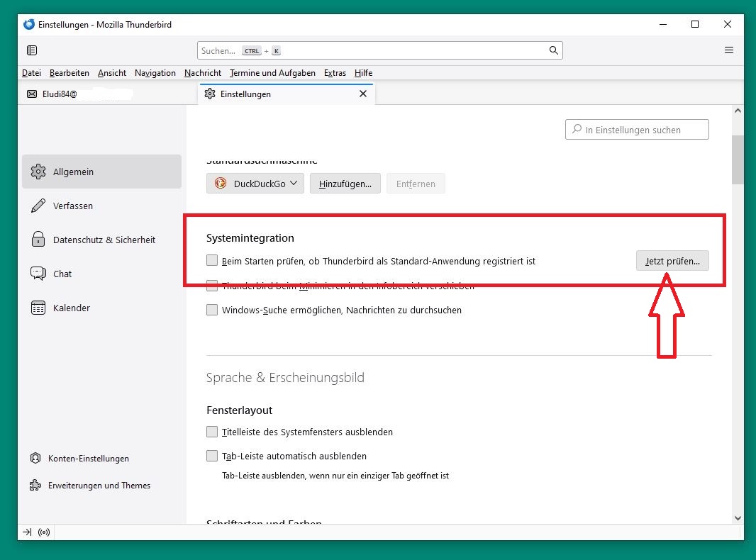The width and height of the screenshot is (756, 560).
Task: Open the Nachricht menu
Action: click(x=203, y=73)
